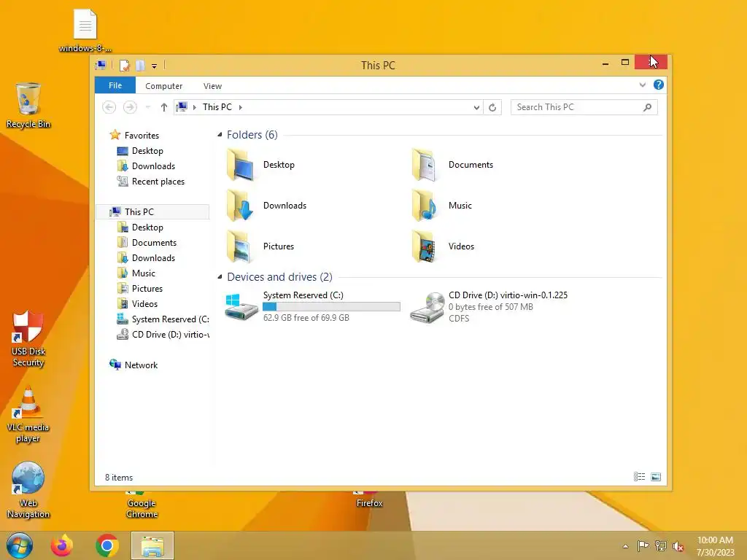The image size is (747, 560).
Task: Click the This PC icon in the address bar
Action: coord(182,107)
